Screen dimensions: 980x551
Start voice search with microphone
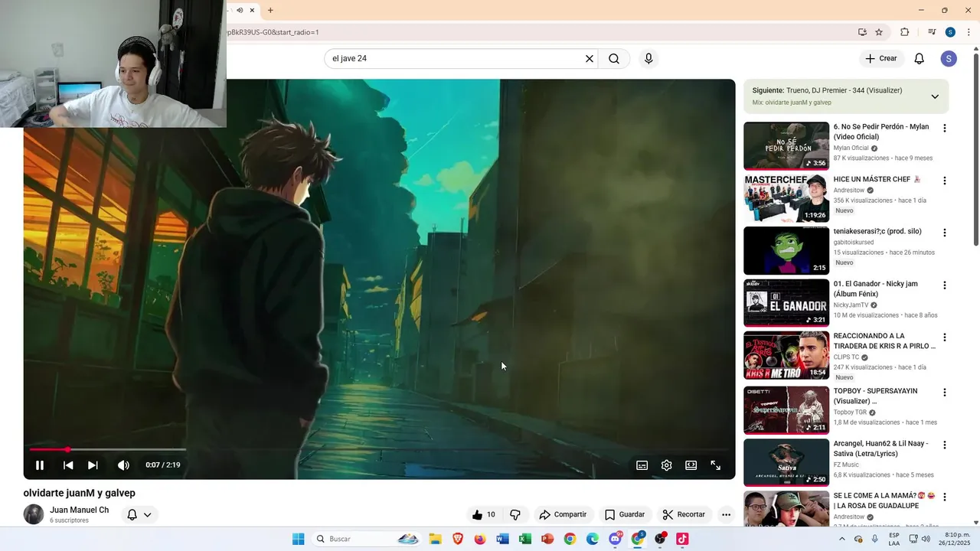(648, 59)
